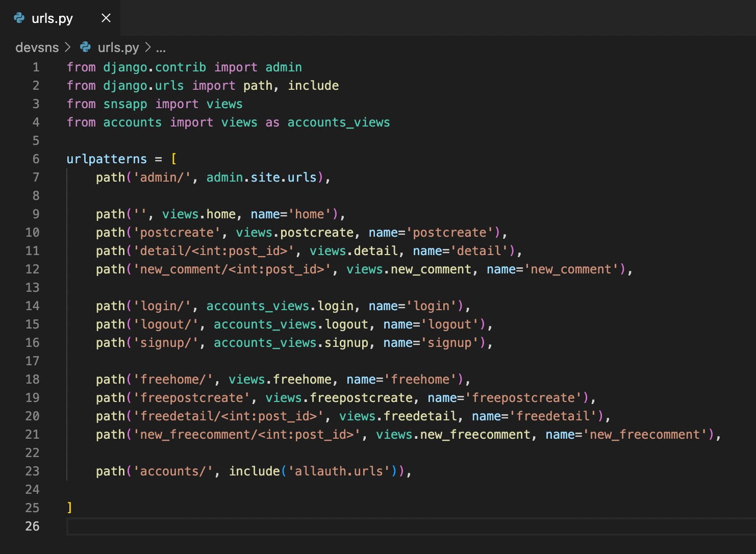The width and height of the screenshot is (756, 554).
Task: Click the Python icon in urls.py tab
Action: pyautogui.click(x=19, y=18)
